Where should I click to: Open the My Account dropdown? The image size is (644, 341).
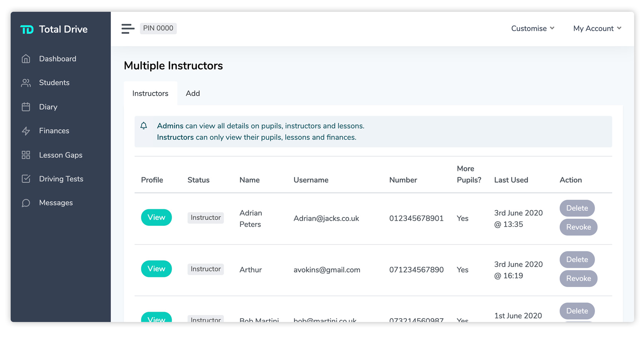(596, 28)
